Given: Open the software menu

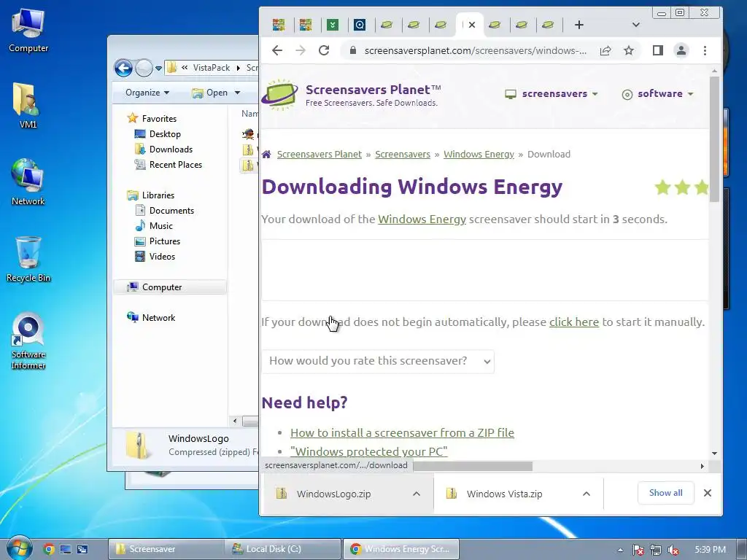Looking at the screenshot, I should point(657,94).
